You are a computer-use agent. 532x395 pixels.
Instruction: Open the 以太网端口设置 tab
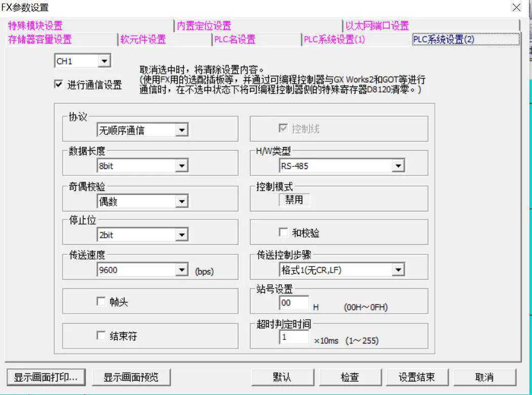click(x=377, y=26)
